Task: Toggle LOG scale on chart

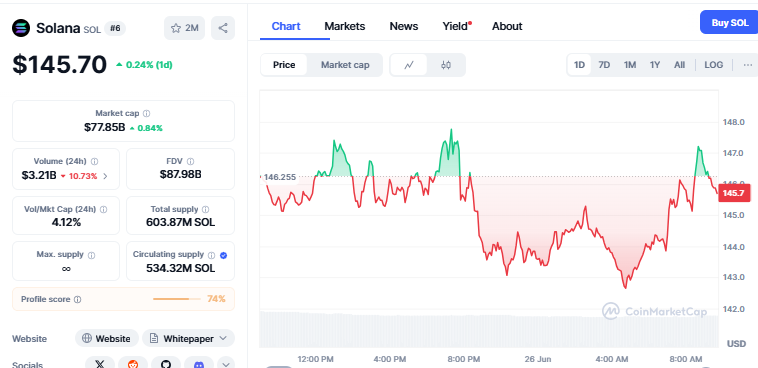Action: [x=714, y=65]
